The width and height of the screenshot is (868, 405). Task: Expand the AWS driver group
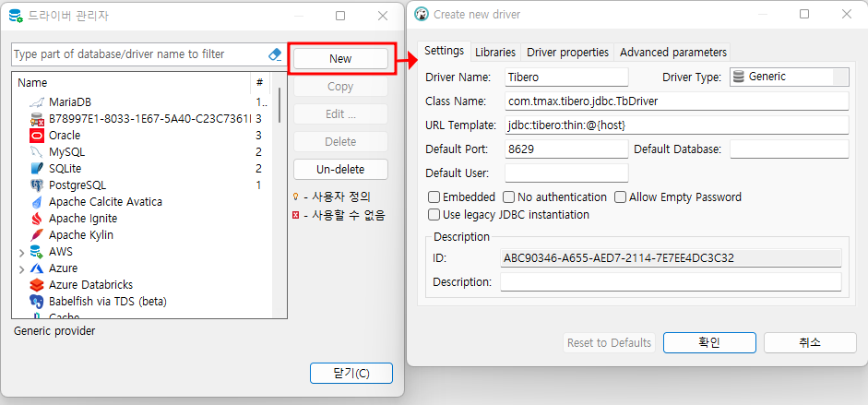(x=22, y=253)
